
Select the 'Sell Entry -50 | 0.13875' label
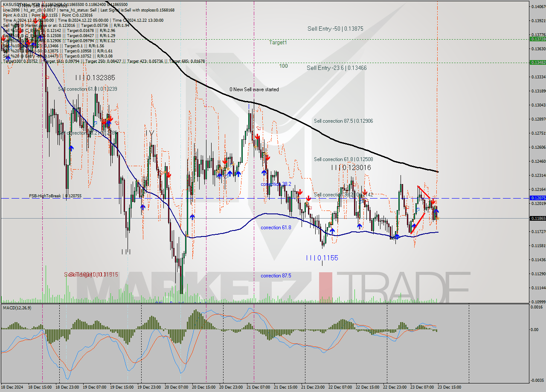(335, 29)
